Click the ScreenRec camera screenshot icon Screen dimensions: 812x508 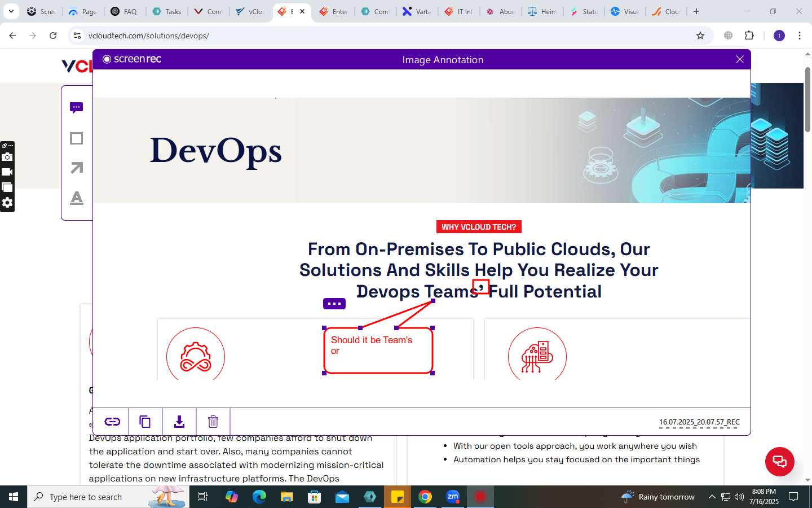[7, 157]
